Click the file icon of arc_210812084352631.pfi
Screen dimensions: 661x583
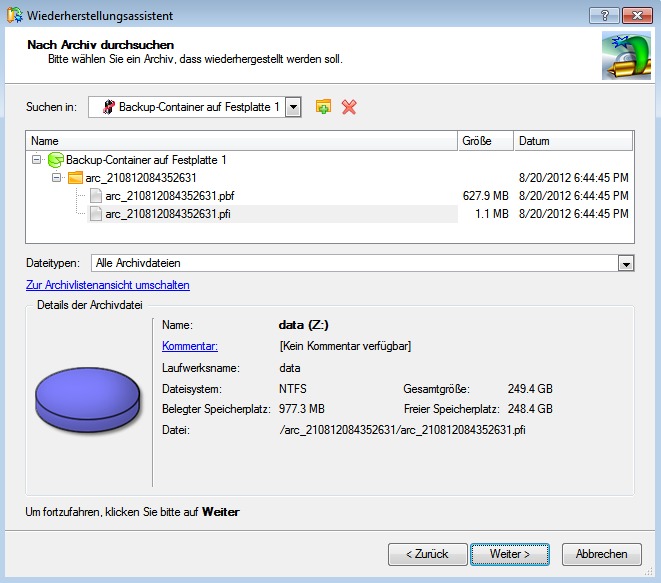(96, 214)
